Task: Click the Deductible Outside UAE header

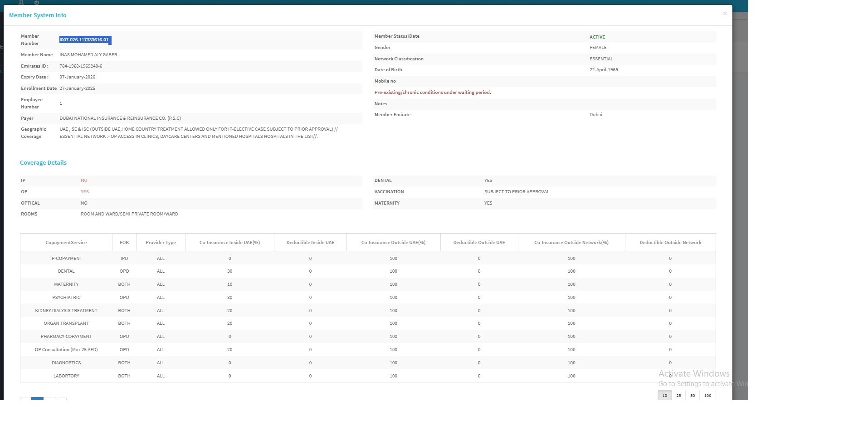Action: (479, 243)
